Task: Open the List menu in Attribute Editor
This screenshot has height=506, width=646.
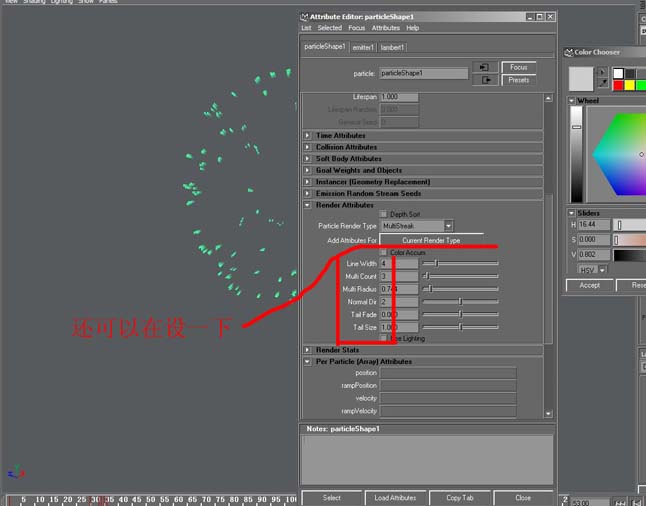Action: (x=306, y=28)
